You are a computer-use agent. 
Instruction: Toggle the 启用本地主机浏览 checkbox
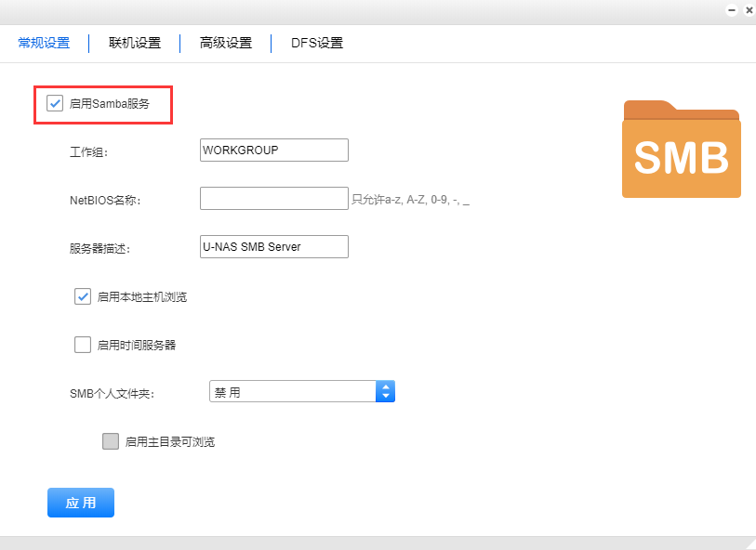[x=83, y=297]
